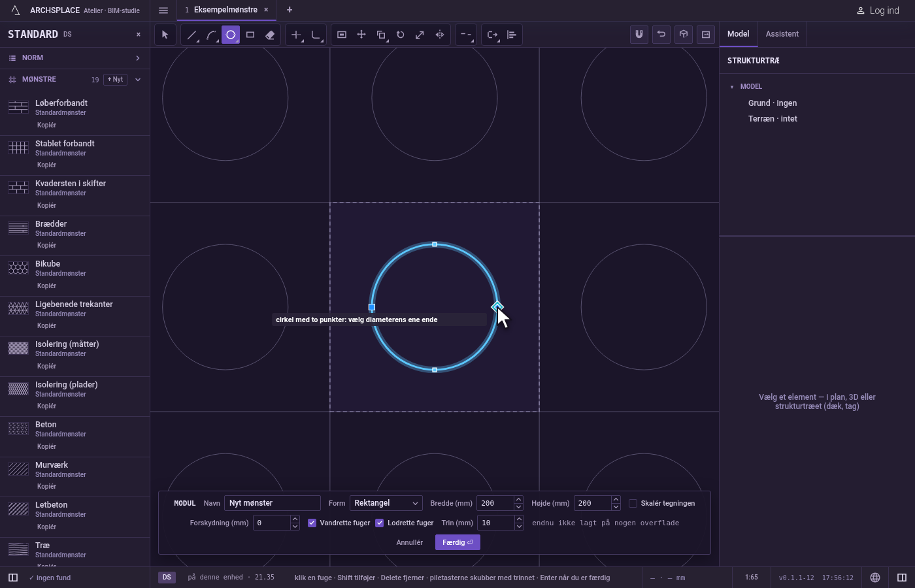Screen dimensions: 915x588
Task: Click the undo arrow icon
Action: pos(661,34)
